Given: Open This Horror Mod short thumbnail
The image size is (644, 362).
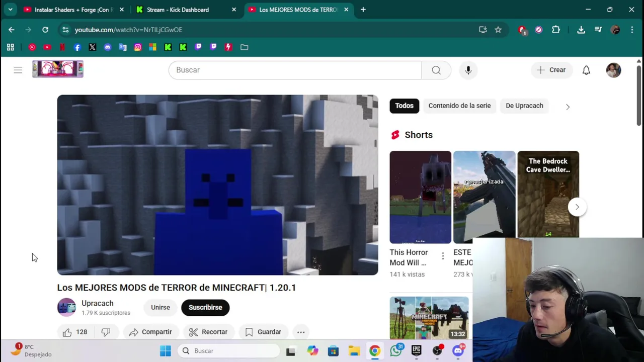Looking at the screenshot, I should coord(421,197).
